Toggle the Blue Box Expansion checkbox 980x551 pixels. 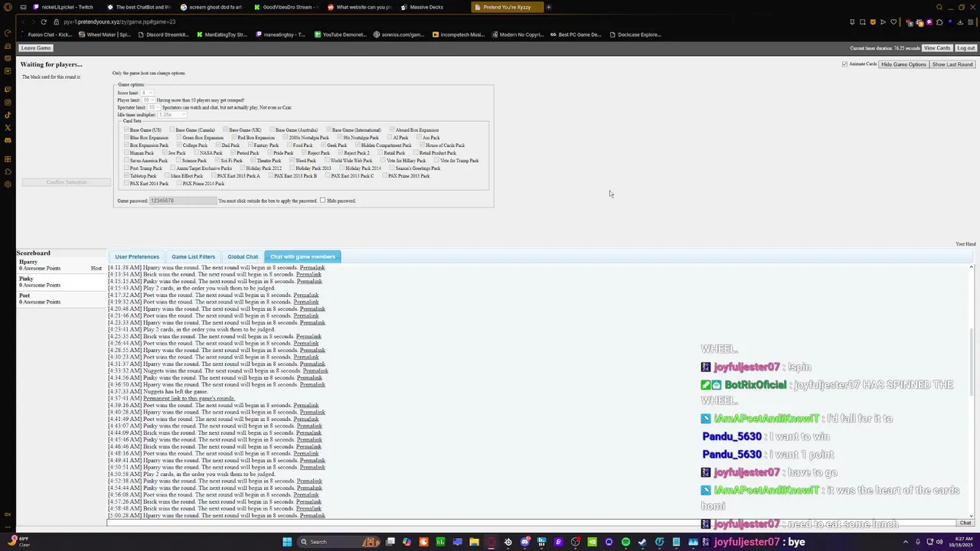(x=126, y=137)
